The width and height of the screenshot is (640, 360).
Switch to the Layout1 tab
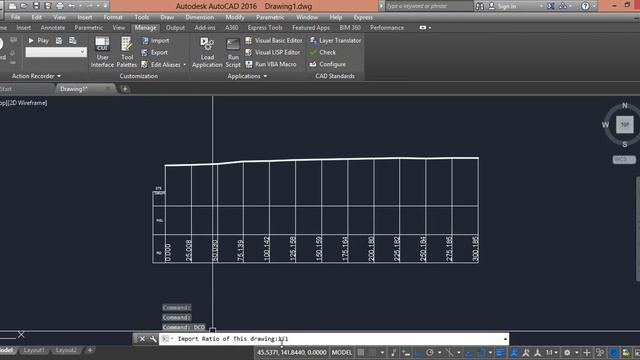34,350
